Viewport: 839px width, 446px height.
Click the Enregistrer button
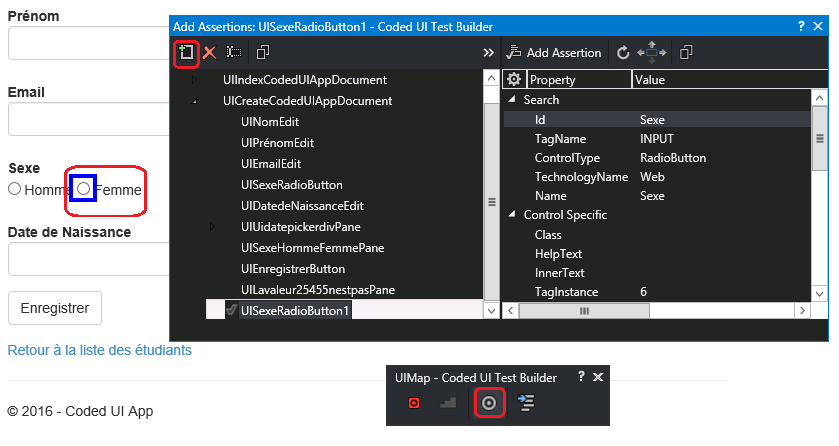click(55, 308)
